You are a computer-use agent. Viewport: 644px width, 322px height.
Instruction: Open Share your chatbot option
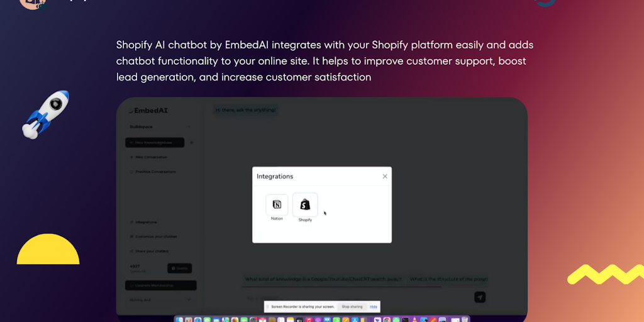(x=149, y=251)
